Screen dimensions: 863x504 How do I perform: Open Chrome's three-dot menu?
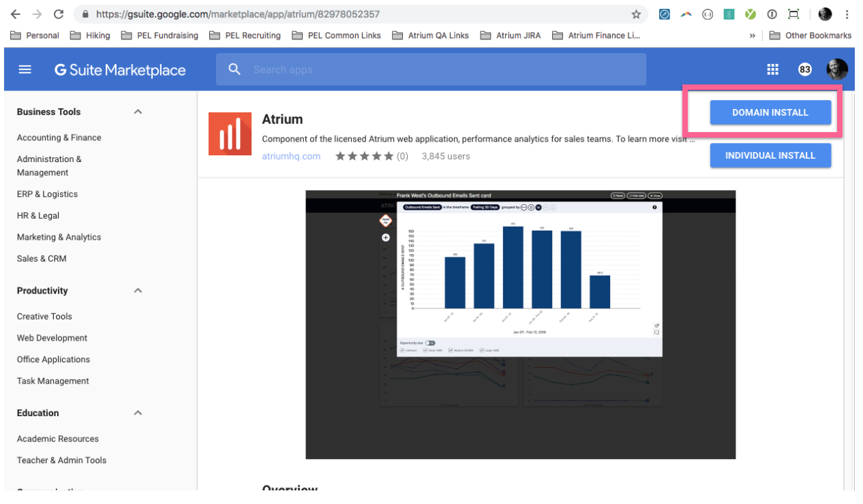(x=847, y=14)
